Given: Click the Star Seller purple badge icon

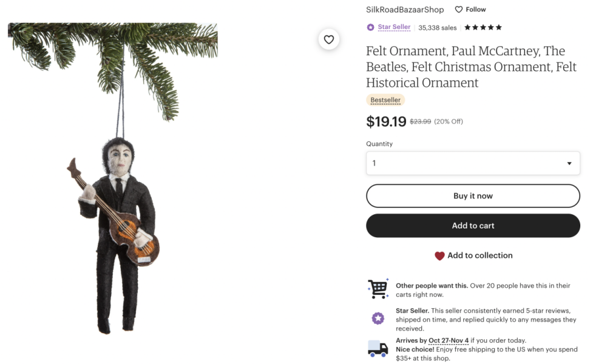Looking at the screenshot, I should click(370, 27).
